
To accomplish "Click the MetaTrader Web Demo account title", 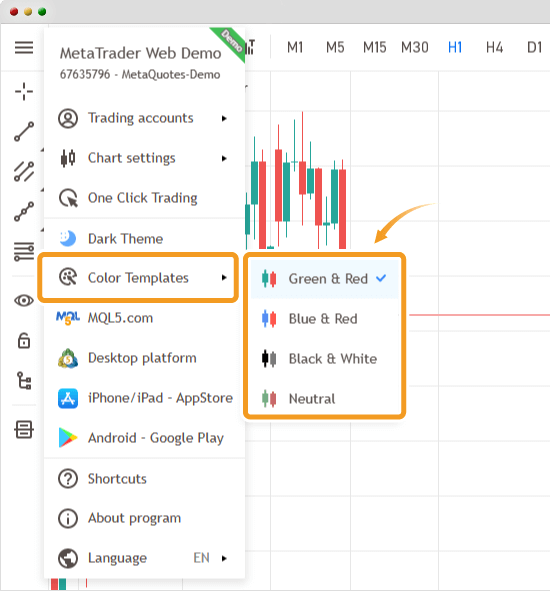I will click(140, 53).
